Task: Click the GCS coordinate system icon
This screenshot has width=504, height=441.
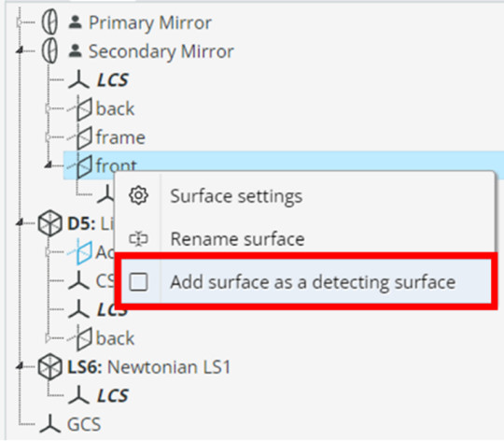Action: 49,424
